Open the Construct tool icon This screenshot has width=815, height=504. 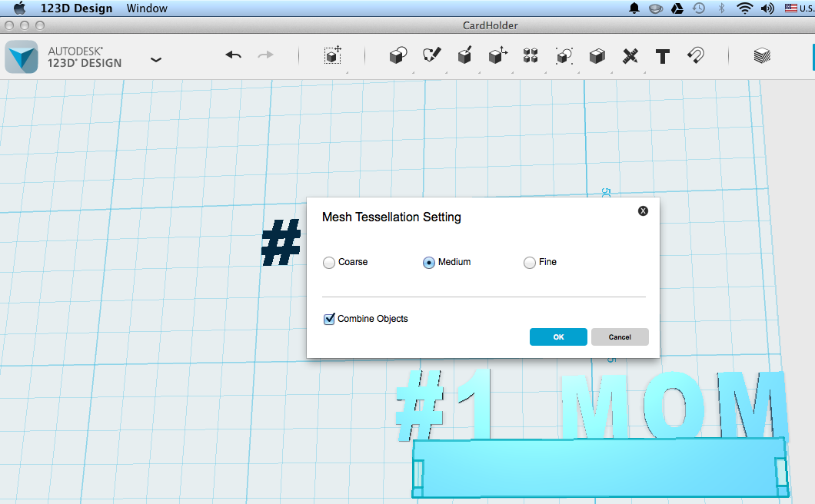464,55
